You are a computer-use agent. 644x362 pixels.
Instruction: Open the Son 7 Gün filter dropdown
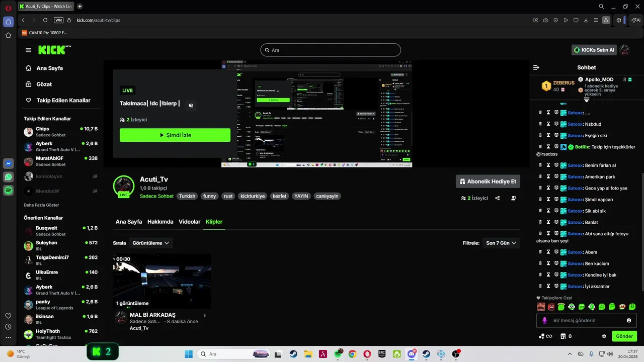pyautogui.click(x=501, y=243)
